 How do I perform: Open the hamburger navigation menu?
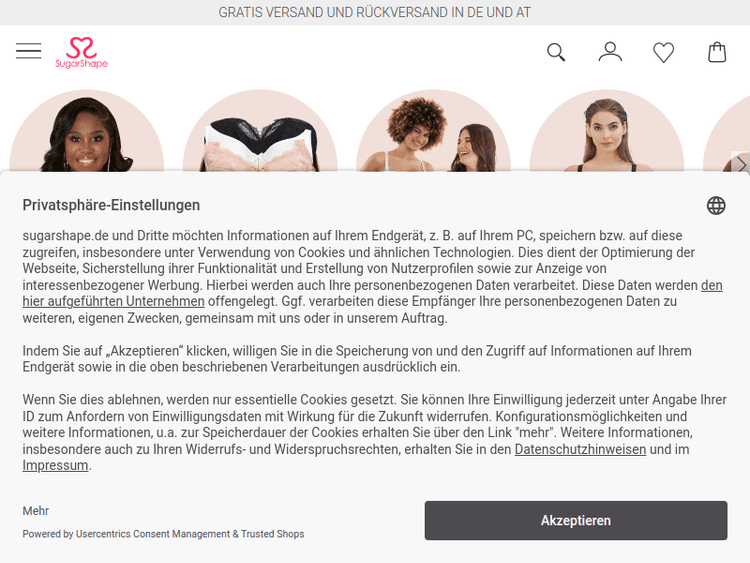pos(29,51)
